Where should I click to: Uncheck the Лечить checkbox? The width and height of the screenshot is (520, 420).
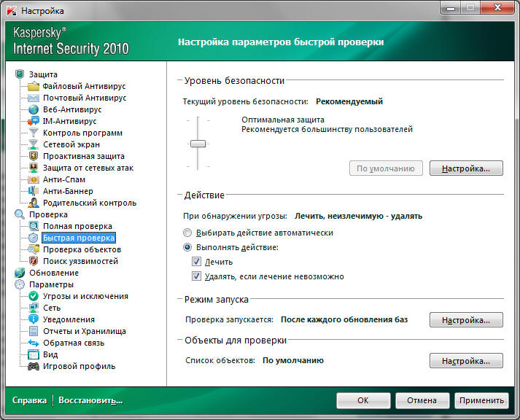[195, 262]
